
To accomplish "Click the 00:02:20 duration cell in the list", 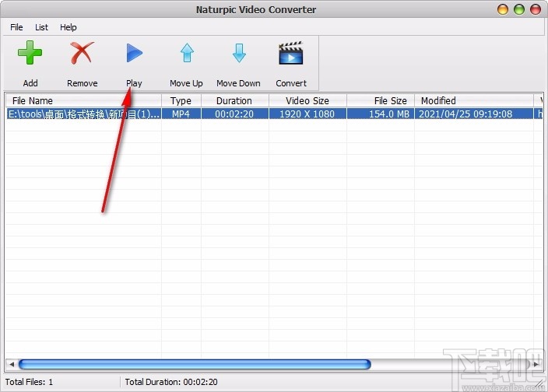I will [x=234, y=114].
